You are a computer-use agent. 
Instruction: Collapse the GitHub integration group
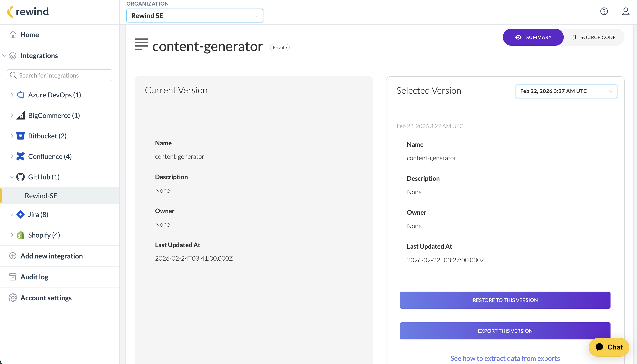pos(12,177)
